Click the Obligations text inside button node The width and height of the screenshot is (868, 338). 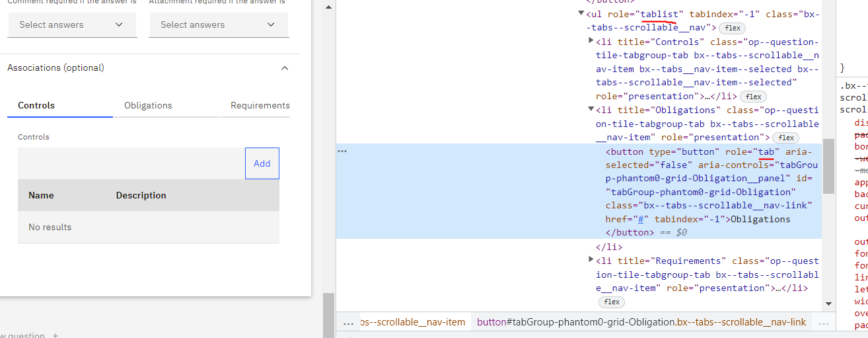click(x=761, y=220)
